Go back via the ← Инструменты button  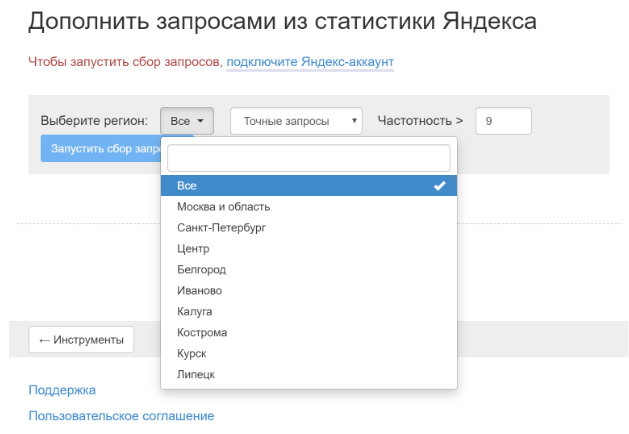tap(81, 340)
